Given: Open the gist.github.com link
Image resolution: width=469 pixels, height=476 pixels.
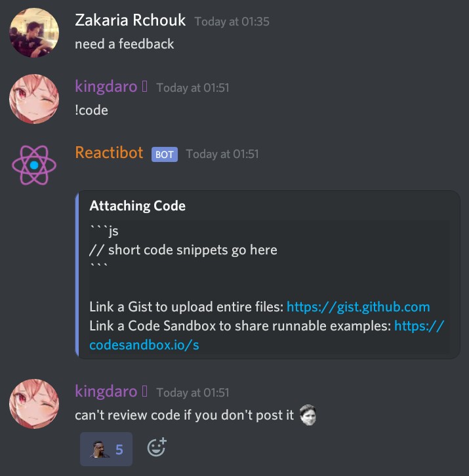Looking at the screenshot, I should pos(358,307).
